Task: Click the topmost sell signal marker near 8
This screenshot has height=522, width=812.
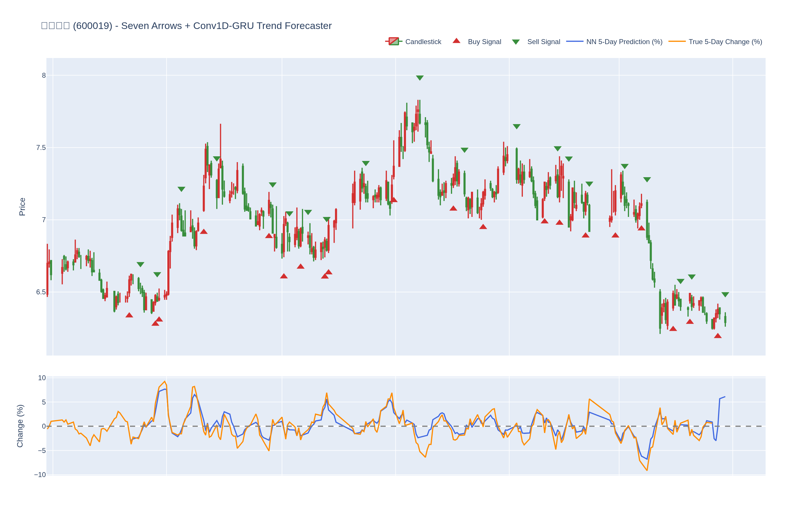Action: pyautogui.click(x=420, y=78)
